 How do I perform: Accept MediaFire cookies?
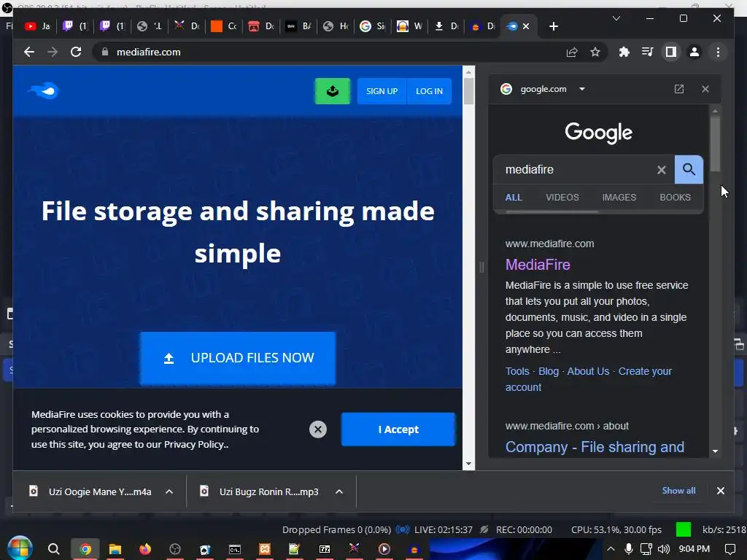coord(398,429)
